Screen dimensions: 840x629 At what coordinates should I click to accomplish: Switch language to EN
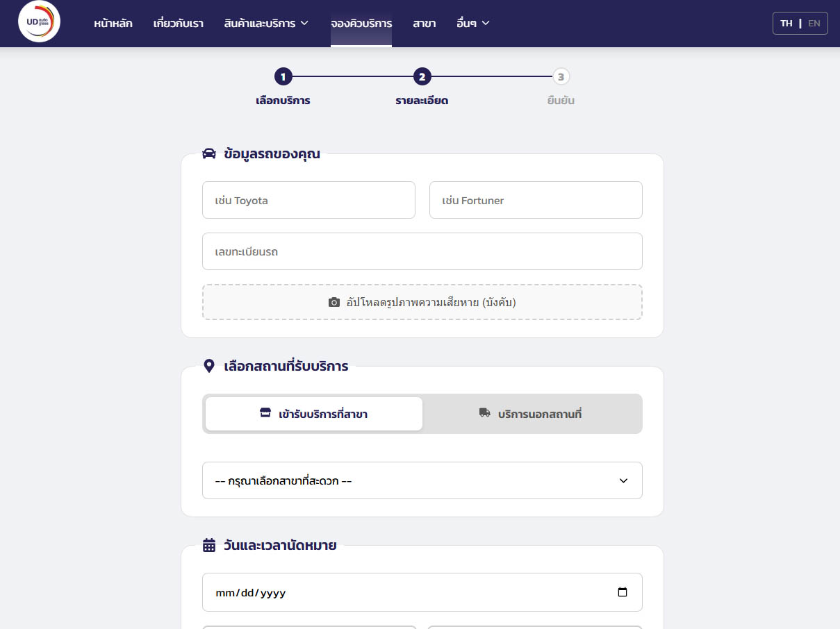[x=814, y=24]
